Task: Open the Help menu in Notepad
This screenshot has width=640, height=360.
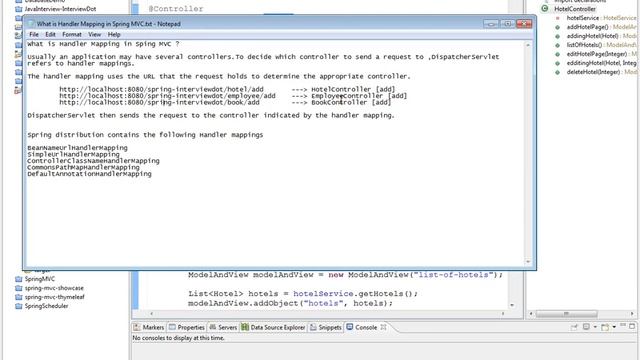Action: click(114, 35)
